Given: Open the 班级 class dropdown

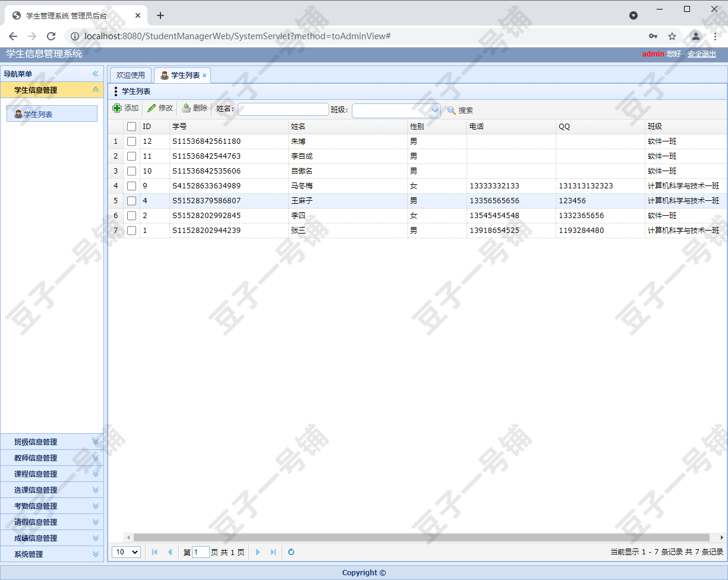Looking at the screenshot, I should point(434,110).
